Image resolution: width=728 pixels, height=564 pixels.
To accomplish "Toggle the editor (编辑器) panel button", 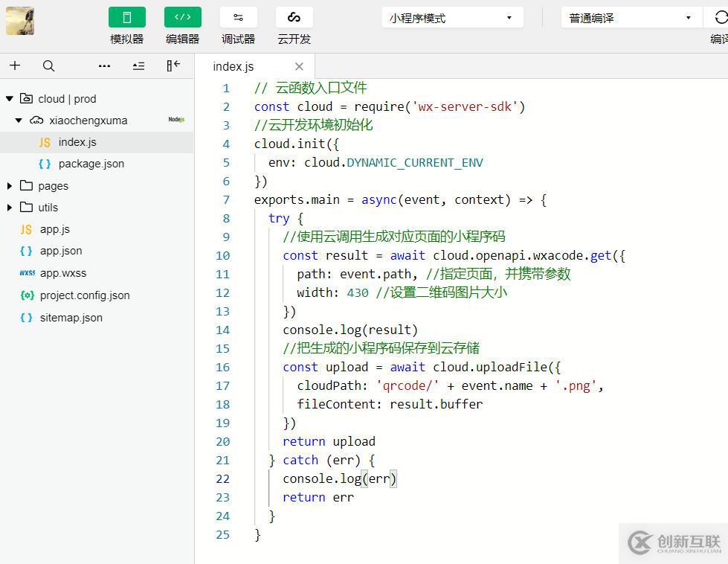I will [x=182, y=18].
